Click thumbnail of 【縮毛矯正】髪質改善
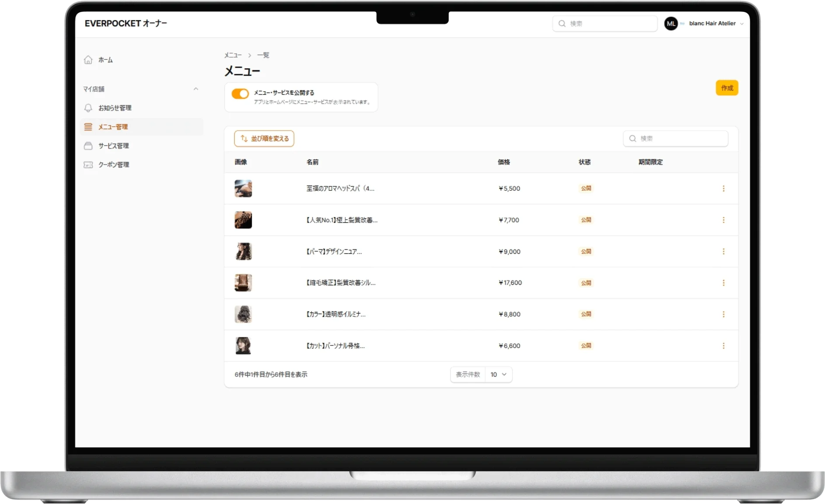The width and height of the screenshot is (825, 504). (243, 283)
